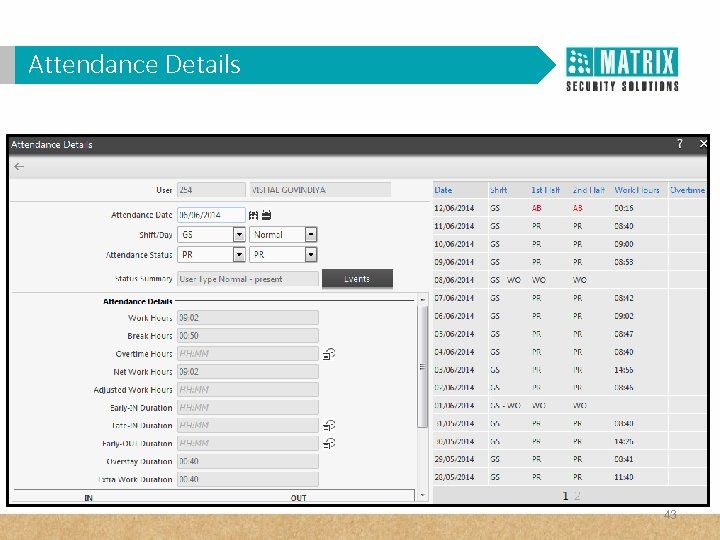Click the red AB 1st Half status
Viewport: 720px width, 540px height.
(x=536, y=208)
